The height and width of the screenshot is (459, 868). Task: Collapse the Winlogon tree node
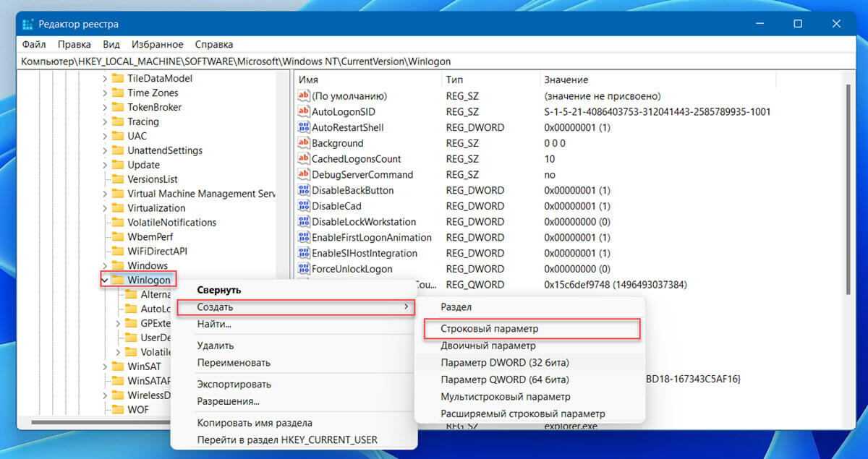tap(104, 280)
